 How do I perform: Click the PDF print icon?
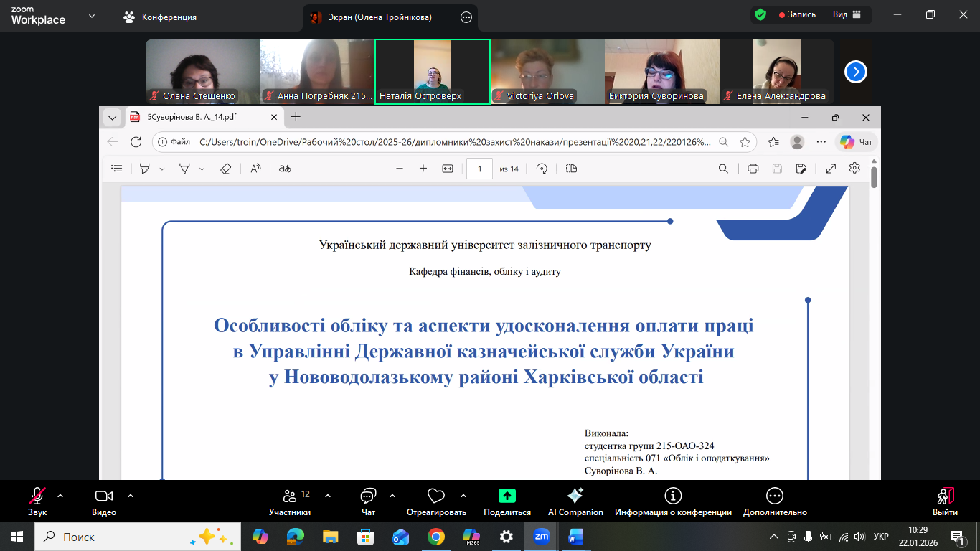pyautogui.click(x=753, y=169)
